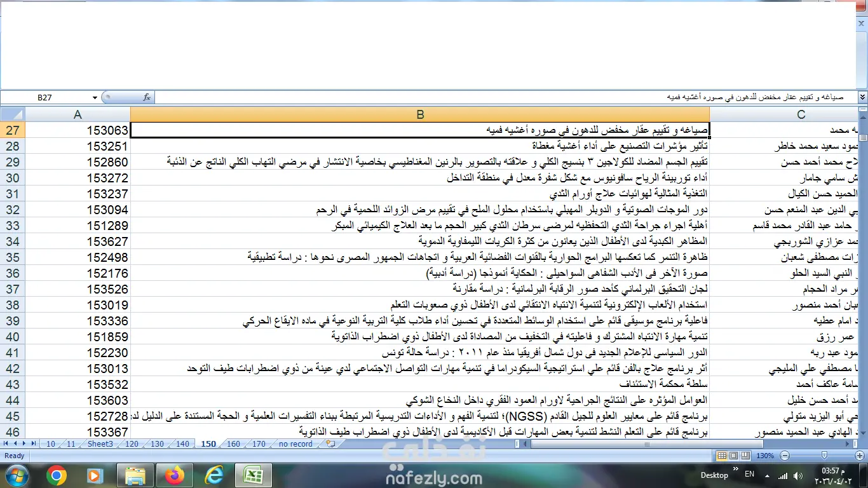Select column A header
The image size is (868, 488).
[x=78, y=114]
